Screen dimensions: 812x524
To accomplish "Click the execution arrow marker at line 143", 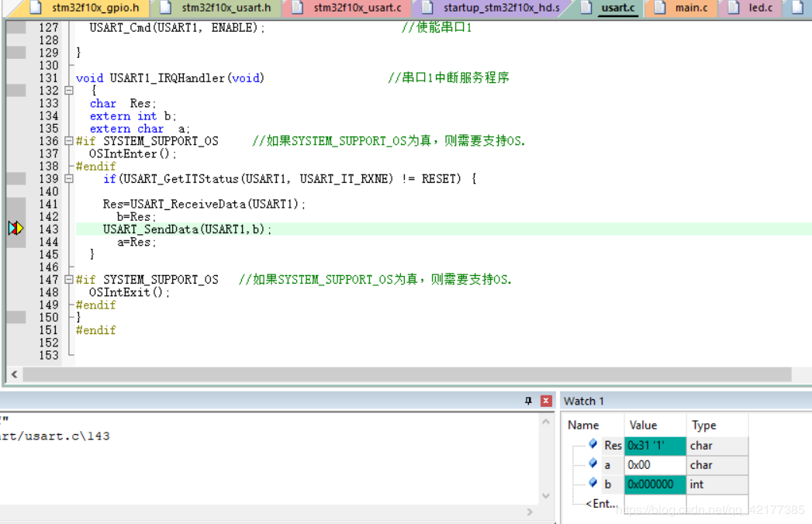I will point(16,229).
